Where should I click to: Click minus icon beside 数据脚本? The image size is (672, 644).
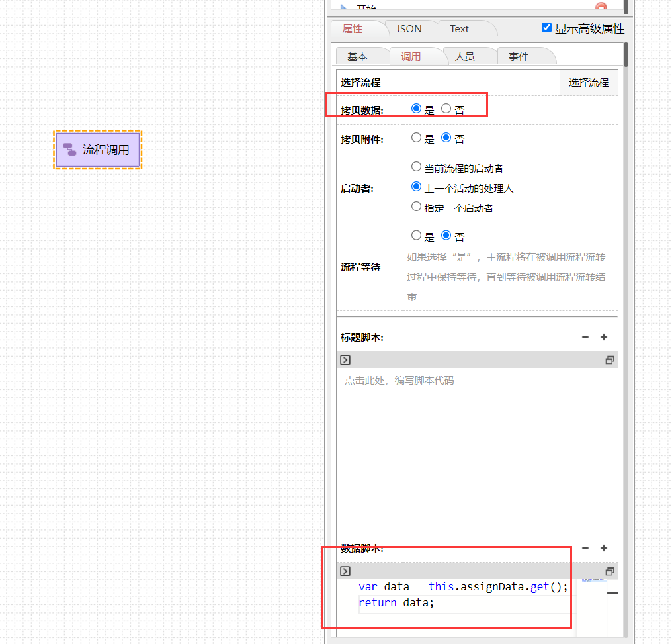coord(585,548)
